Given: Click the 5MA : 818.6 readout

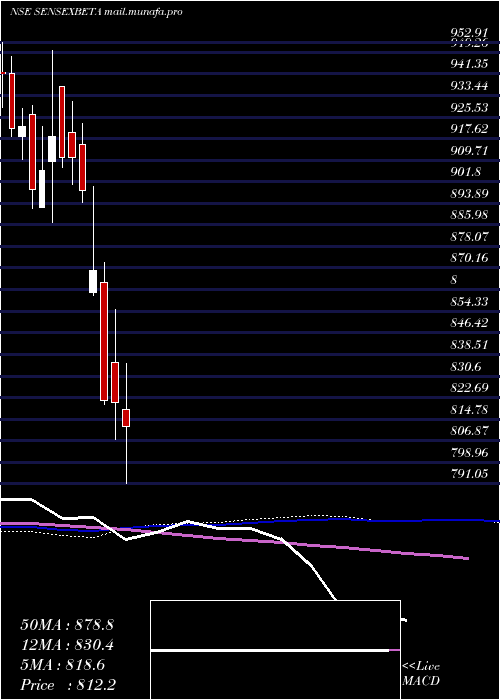Looking at the screenshot, I should click(x=63, y=665).
